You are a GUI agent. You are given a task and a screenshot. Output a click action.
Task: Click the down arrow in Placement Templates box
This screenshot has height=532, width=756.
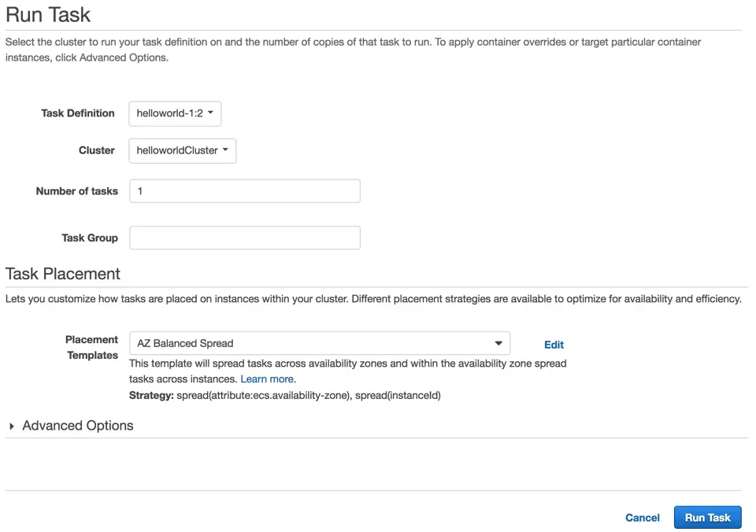[498, 343]
